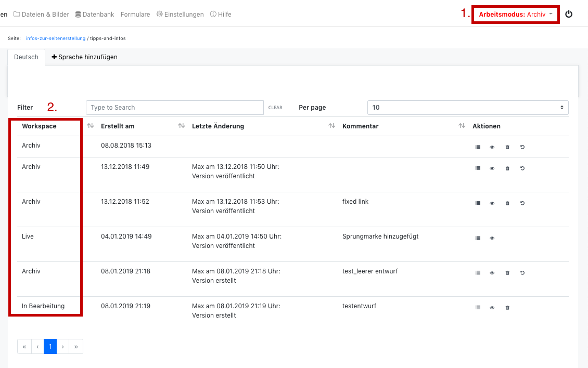The width and height of the screenshot is (588, 368).
Task: Select page 1 in pagination
Action: [x=50, y=347]
